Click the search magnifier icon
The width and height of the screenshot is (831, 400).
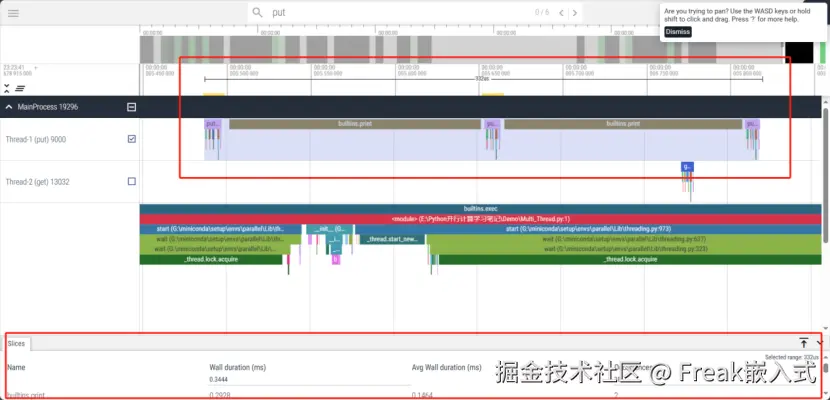(257, 12)
